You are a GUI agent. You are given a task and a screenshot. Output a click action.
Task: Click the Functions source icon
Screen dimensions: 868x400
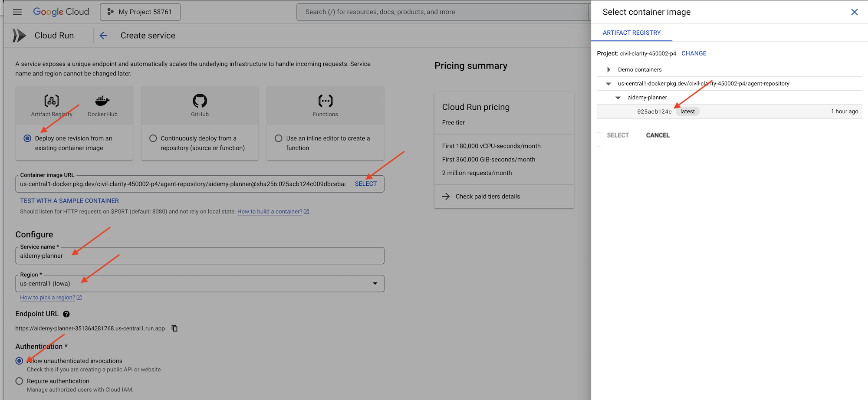coord(325,101)
